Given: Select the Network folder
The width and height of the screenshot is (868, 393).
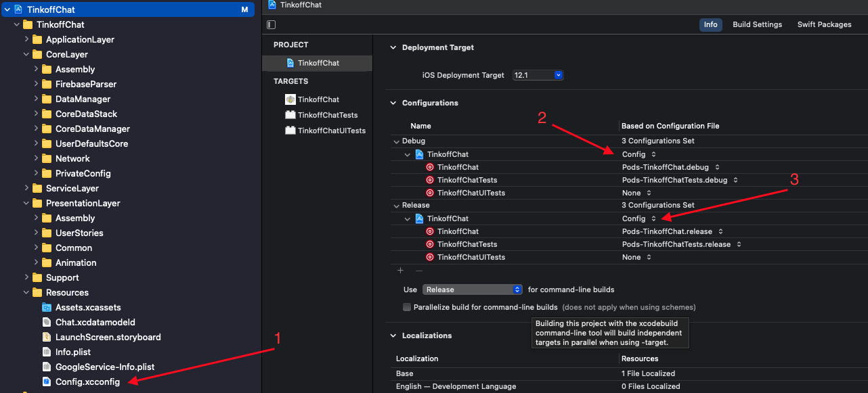Looking at the screenshot, I should pyautogui.click(x=72, y=158).
